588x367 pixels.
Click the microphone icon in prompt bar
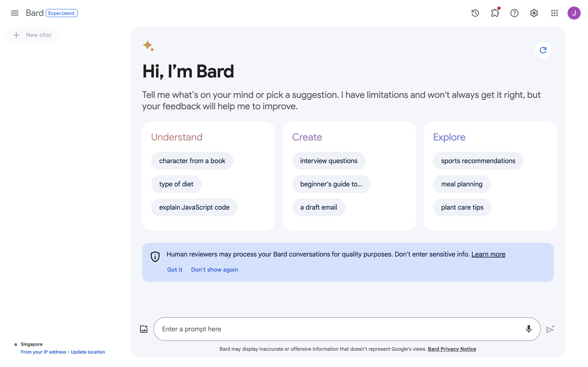529,329
